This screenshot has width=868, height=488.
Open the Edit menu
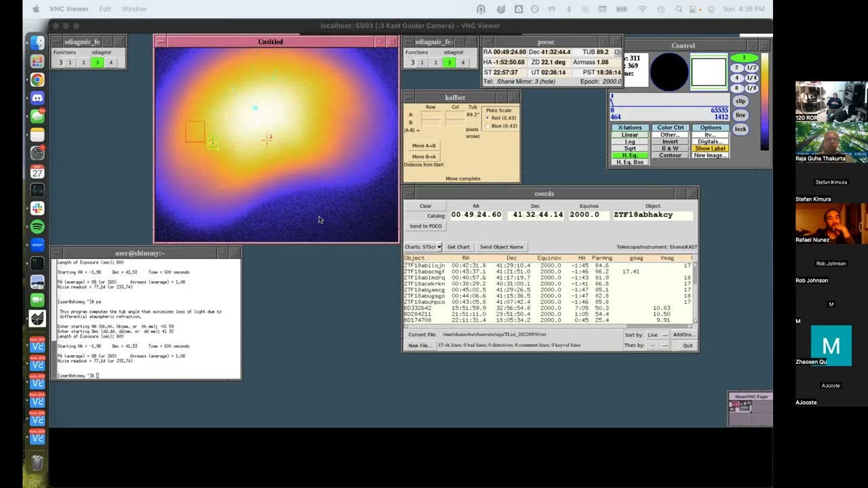(x=105, y=9)
